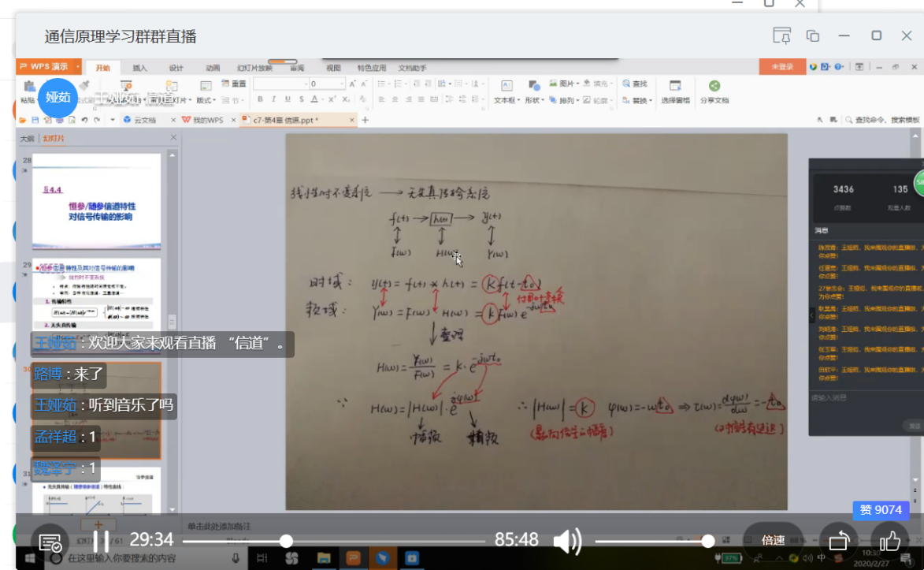Click the rotate screen icon
This screenshot has height=570, width=924.
838,541
